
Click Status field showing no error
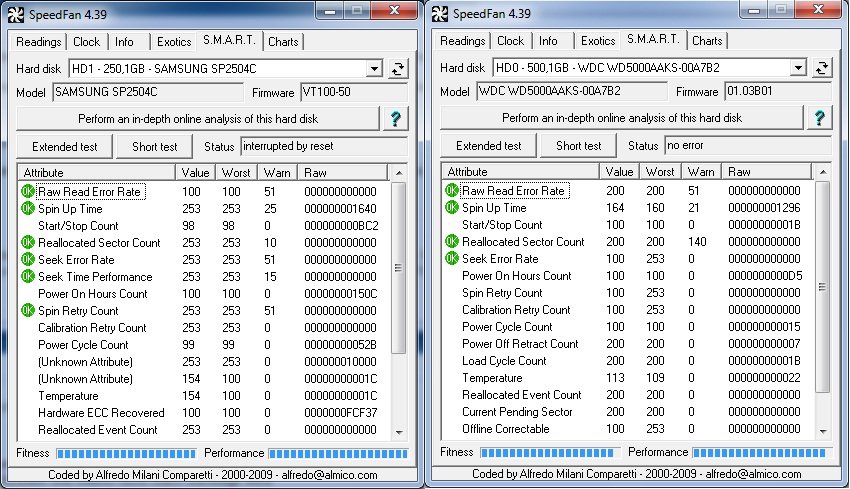click(748, 145)
